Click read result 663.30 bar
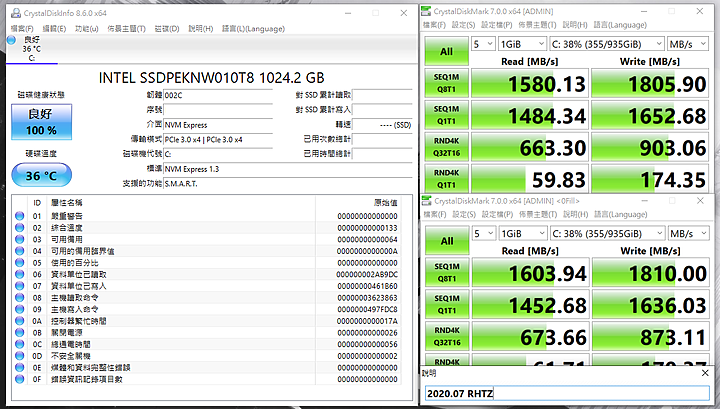 [x=530, y=147]
